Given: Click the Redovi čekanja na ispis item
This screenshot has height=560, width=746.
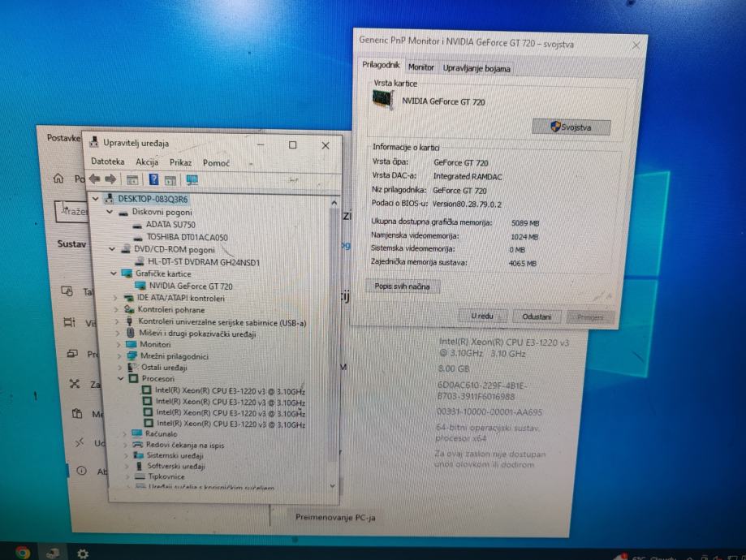Looking at the screenshot, I should click(x=185, y=445).
